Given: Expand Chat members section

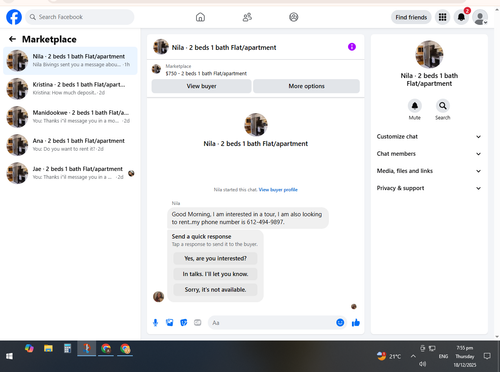Looking at the screenshot, I should [429, 154].
